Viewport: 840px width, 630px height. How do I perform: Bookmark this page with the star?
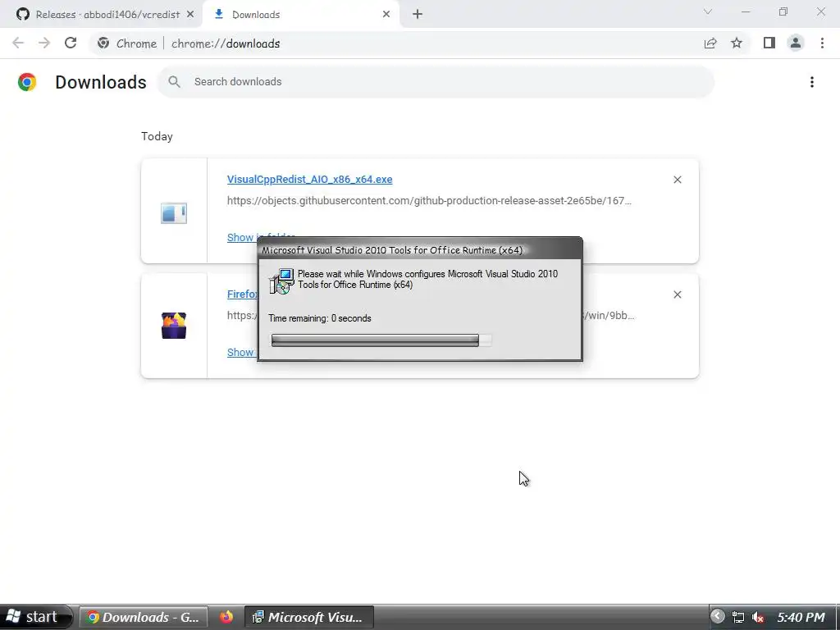tap(737, 43)
